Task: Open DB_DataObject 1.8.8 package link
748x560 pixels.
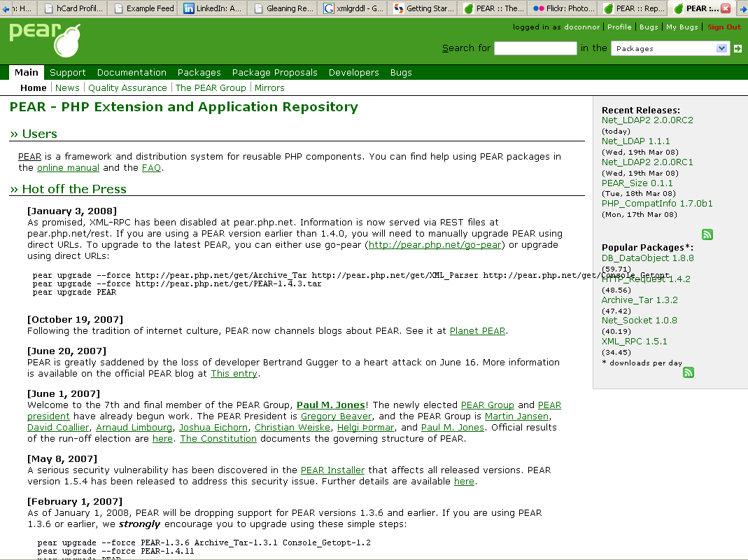Action: tap(647, 258)
